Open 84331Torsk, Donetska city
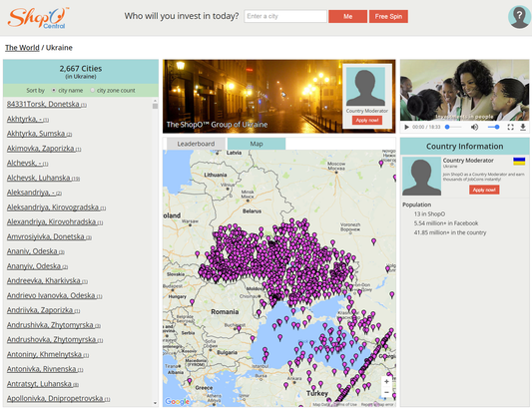The height and width of the screenshot is (409, 532). click(x=47, y=104)
